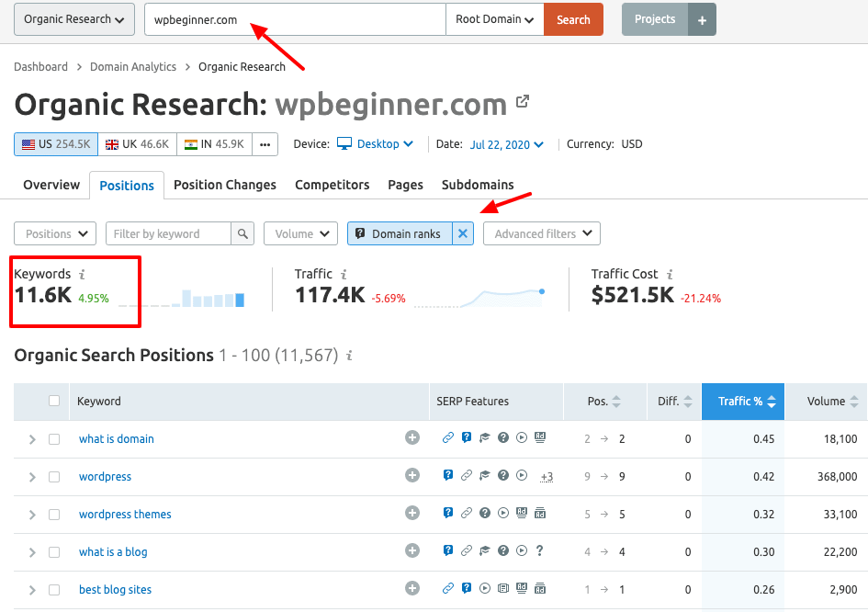Viewport: 868px width, 612px height.
Task: Check the box for 'best blog sites'
Action: pyautogui.click(x=53, y=590)
